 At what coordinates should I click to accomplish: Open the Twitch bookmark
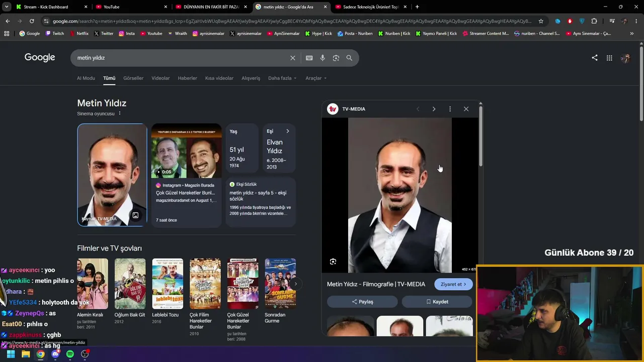pos(55,34)
